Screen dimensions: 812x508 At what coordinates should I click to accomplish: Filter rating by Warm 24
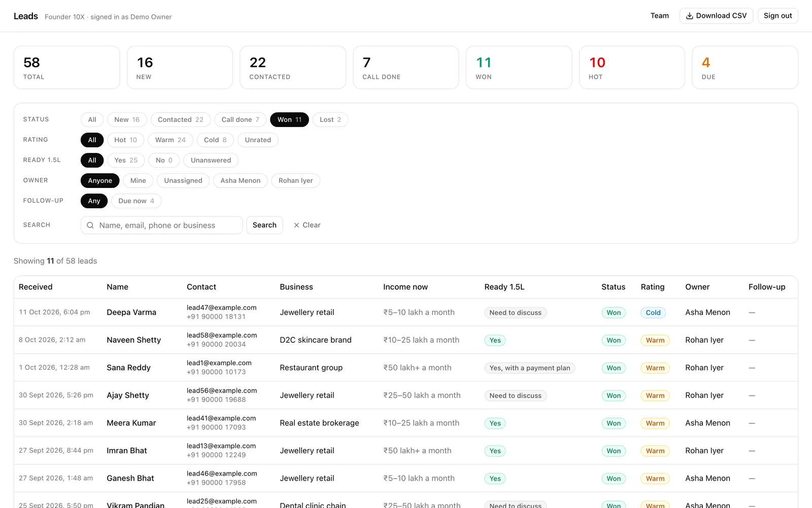click(171, 140)
